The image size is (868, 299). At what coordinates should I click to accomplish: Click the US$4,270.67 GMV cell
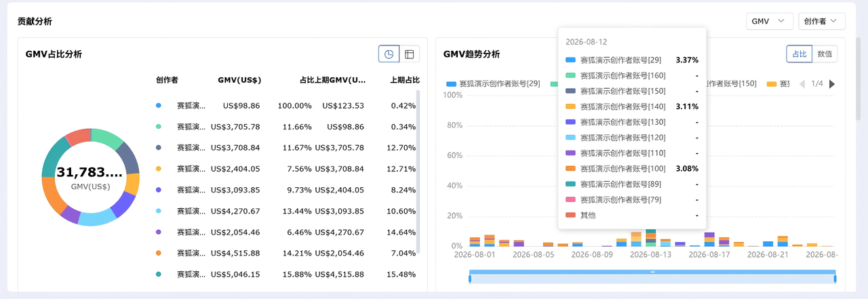coord(235,211)
